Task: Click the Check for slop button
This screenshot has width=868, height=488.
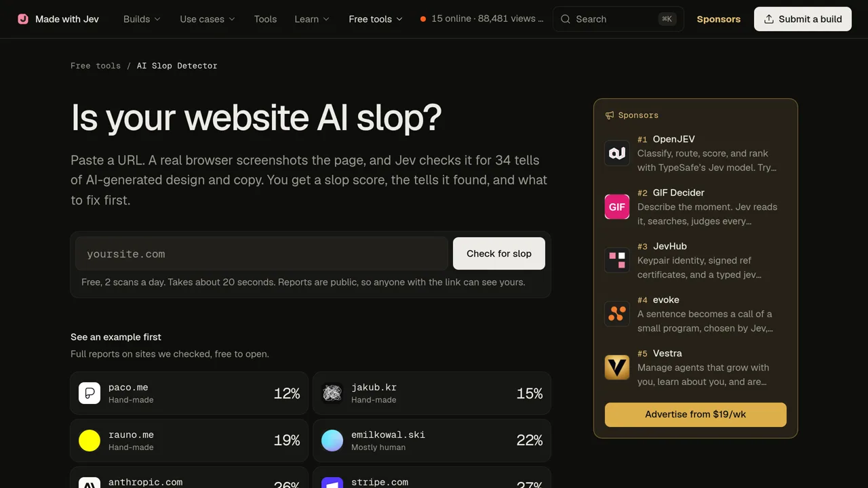Action: click(499, 253)
